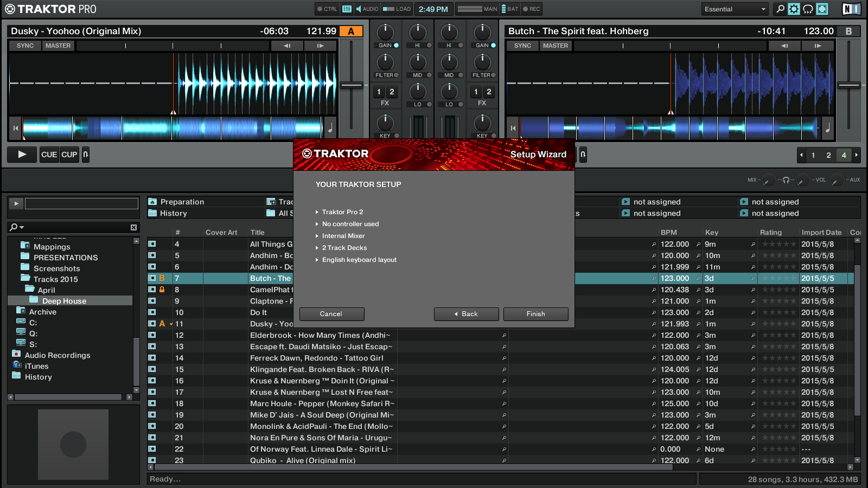
Task: Click the magnifier search icon in header
Action: click(x=780, y=9)
